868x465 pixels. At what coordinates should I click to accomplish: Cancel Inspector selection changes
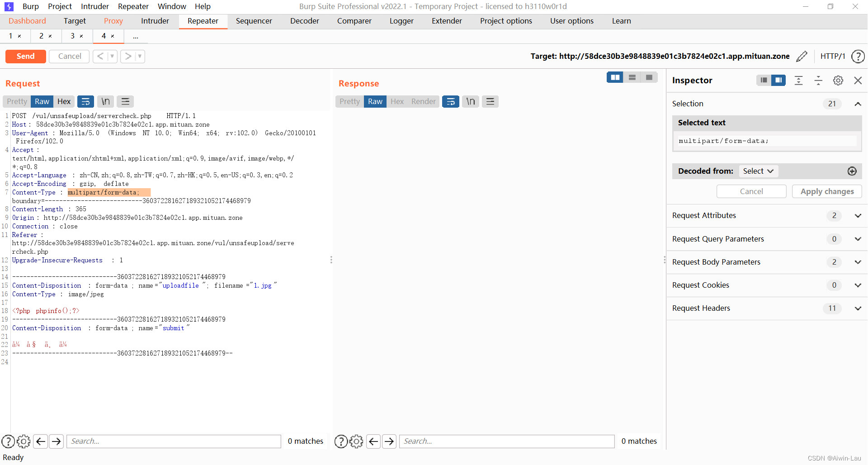pos(751,191)
